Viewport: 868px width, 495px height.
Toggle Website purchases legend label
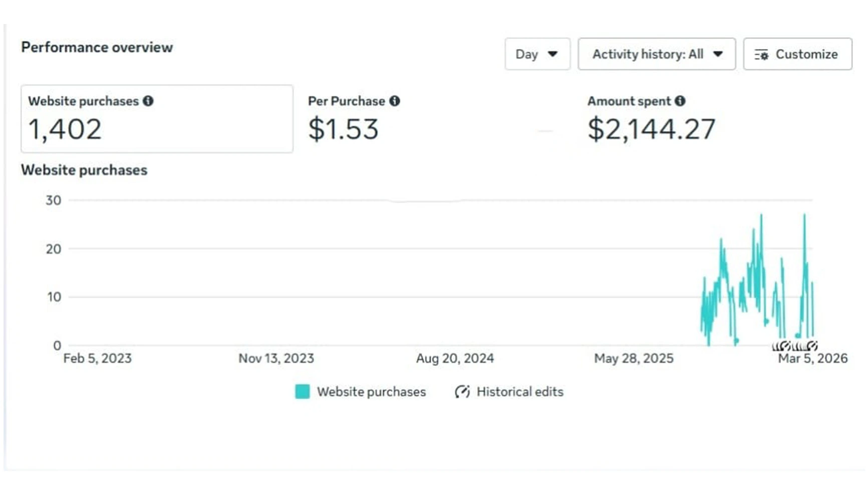tap(371, 391)
